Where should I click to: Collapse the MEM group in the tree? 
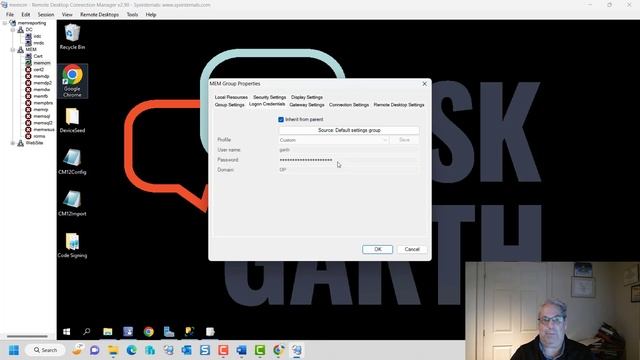(13, 50)
